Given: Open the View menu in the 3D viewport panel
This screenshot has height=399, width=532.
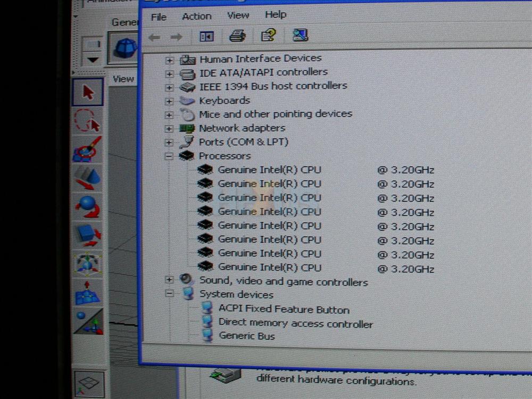Looking at the screenshot, I should (x=123, y=79).
